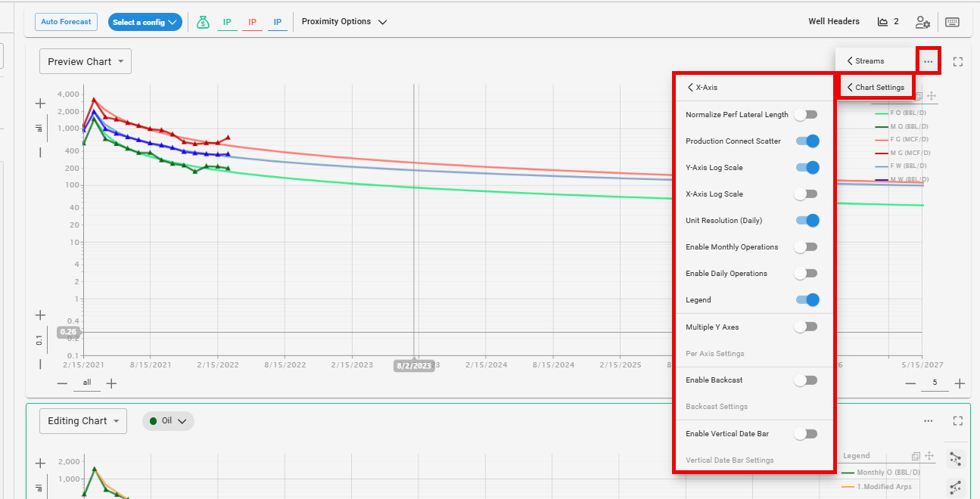This screenshot has width=980, height=499.
Task: Expand the Preview Chart to fullscreen
Action: tap(958, 61)
